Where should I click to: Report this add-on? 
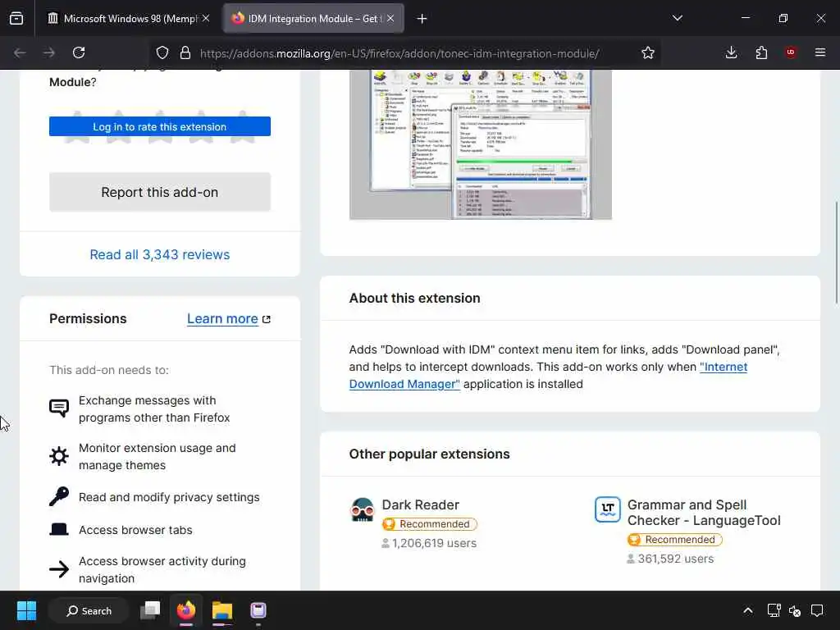[x=160, y=192]
